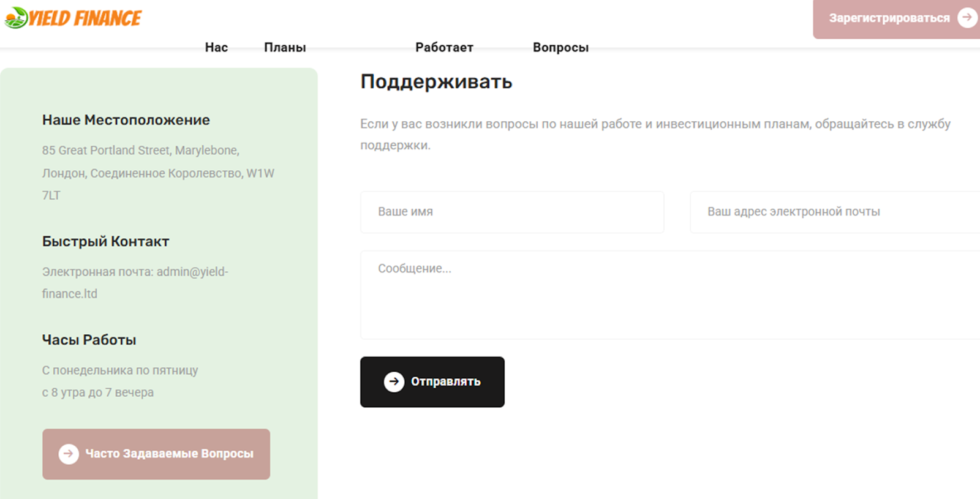980x499 pixels.
Task: Click the с 8 утра до 7 вечера text
Action: 98,392
